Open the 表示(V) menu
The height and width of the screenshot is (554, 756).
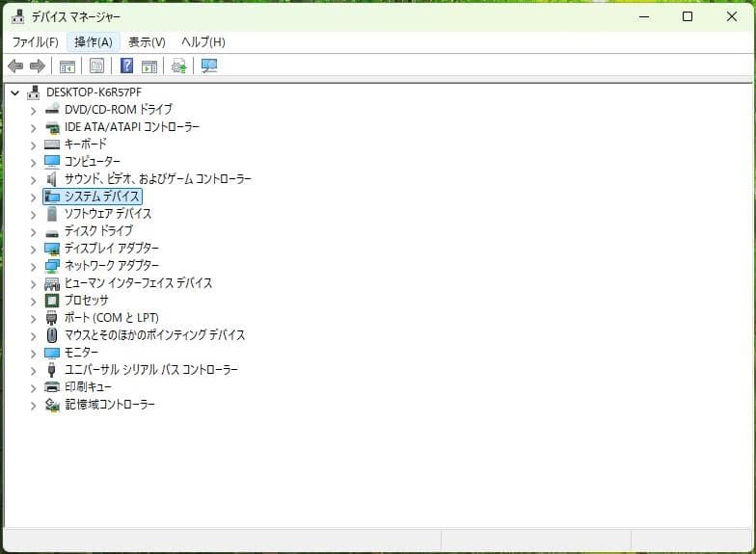point(147,42)
